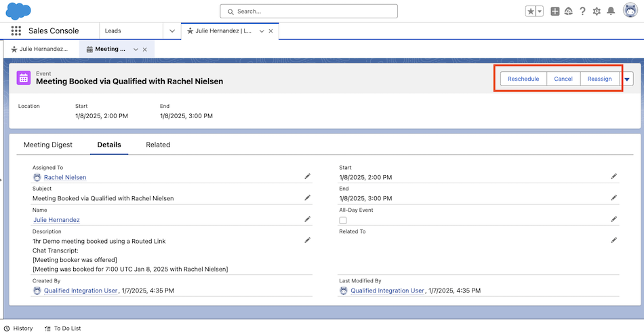Open the To Do List utility item
This screenshot has height=336, width=644.
63,328
